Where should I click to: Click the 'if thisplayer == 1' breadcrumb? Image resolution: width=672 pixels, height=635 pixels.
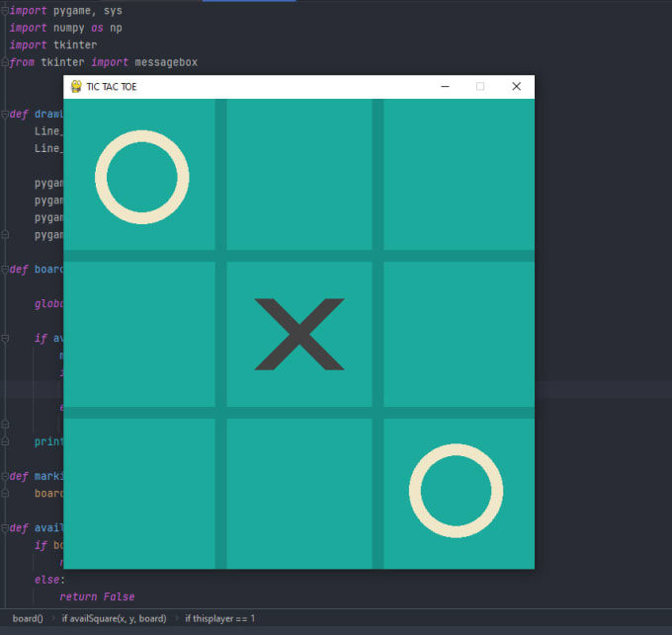point(219,618)
